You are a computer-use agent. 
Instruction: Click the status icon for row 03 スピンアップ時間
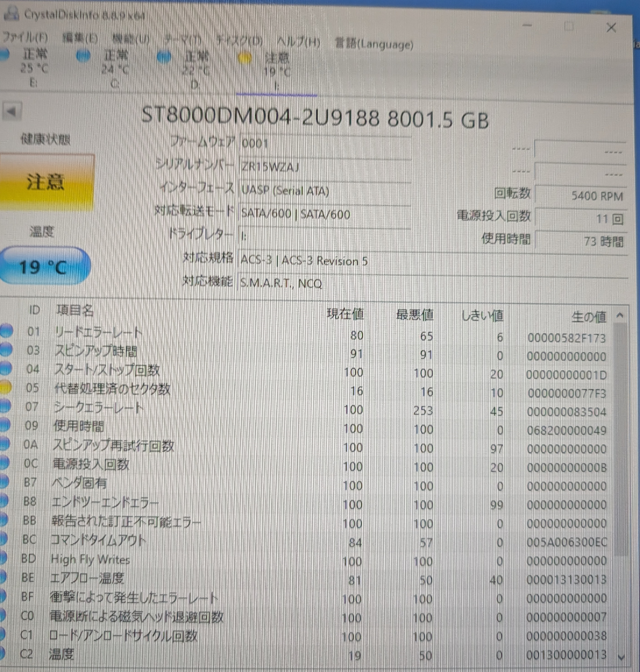coord(5,349)
